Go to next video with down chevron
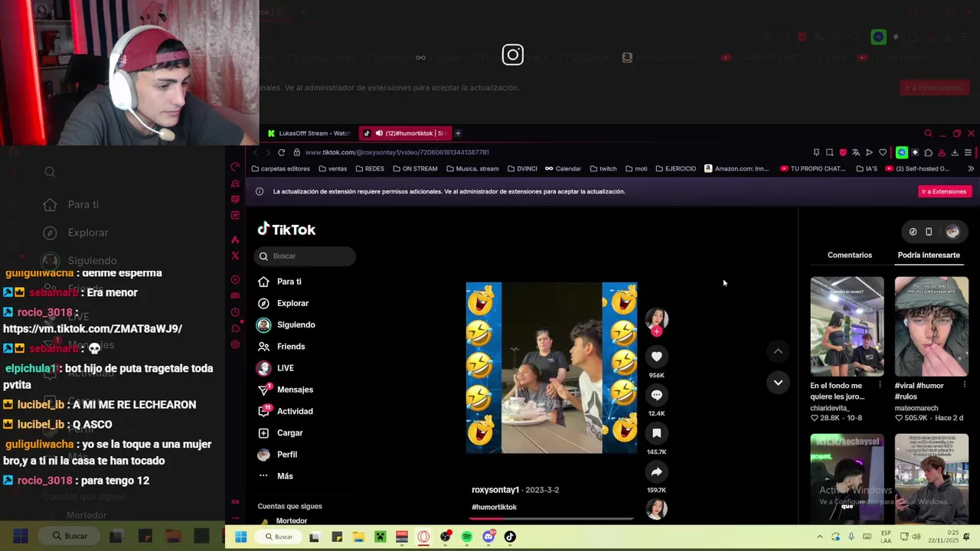The image size is (980, 551). 778,382
